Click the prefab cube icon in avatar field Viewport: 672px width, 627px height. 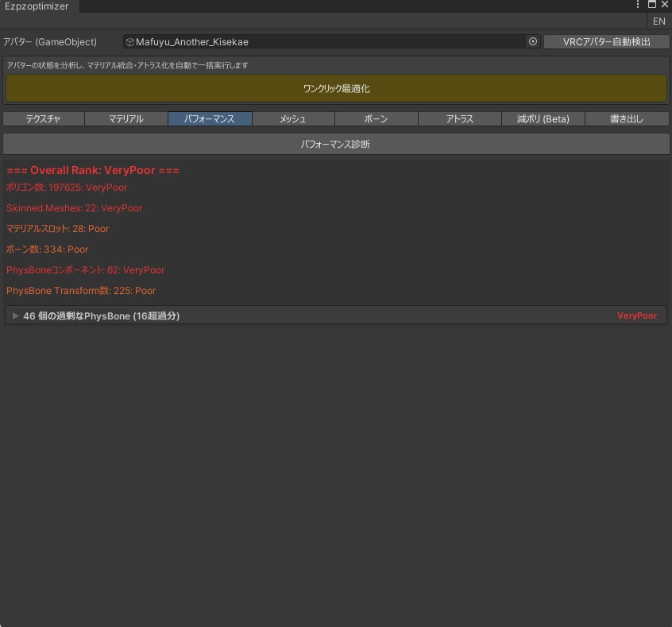point(129,41)
